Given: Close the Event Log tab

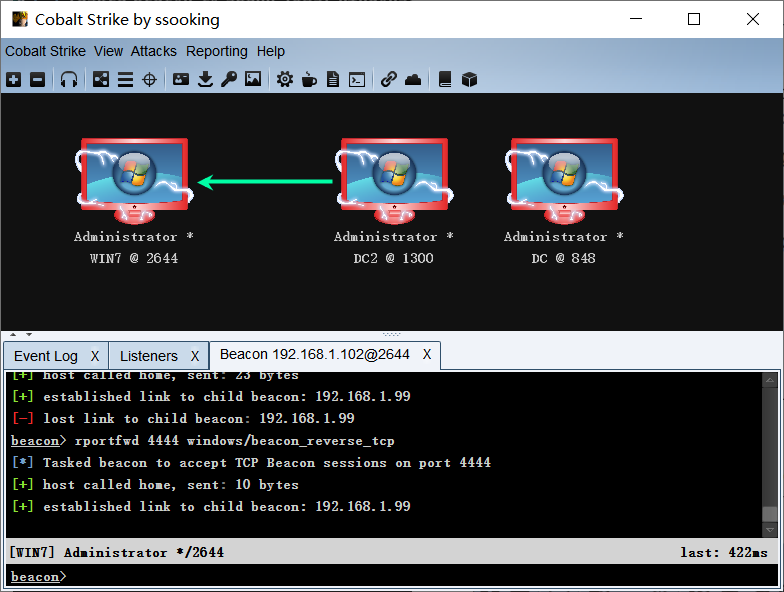Looking at the screenshot, I should [x=95, y=356].
